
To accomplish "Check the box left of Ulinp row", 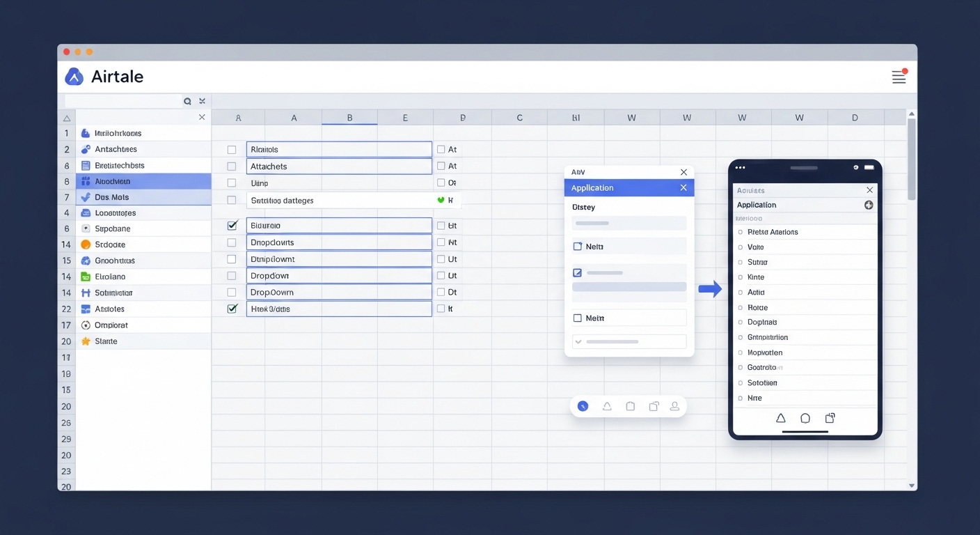I will pos(232,183).
